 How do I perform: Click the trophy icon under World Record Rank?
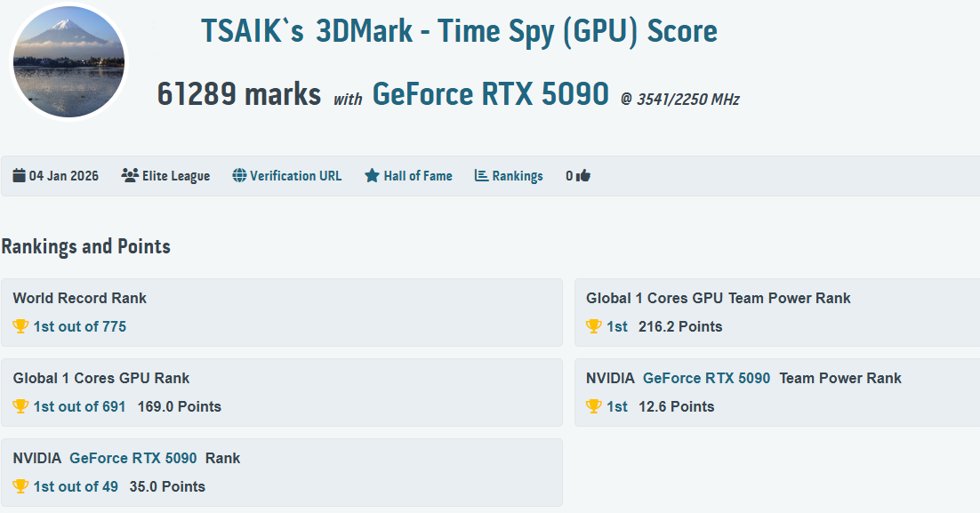click(x=20, y=326)
